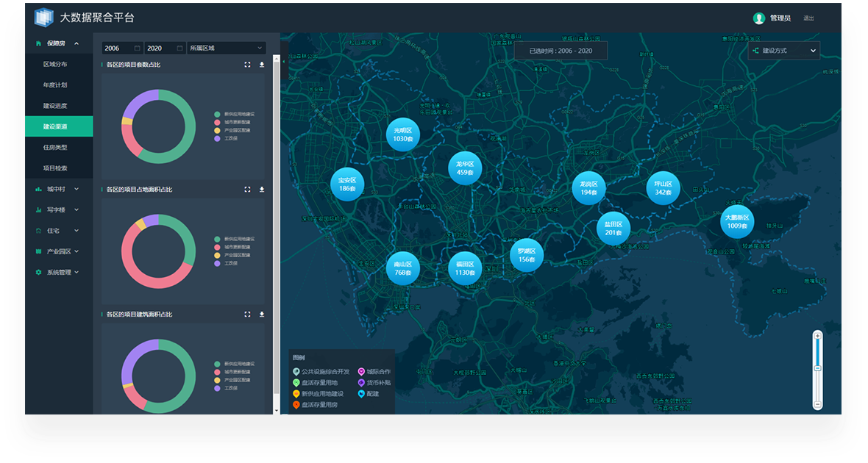Click the 保障房 building icon
The image size is (868, 463).
point(38,43)
